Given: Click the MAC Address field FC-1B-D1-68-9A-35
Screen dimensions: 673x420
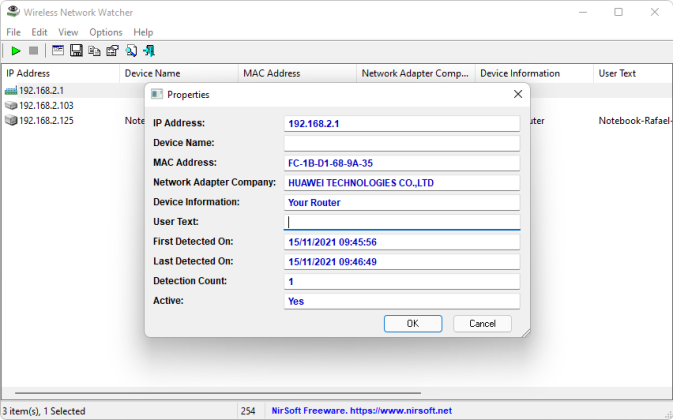Looking at the screenshot, I should pos(402,163).
